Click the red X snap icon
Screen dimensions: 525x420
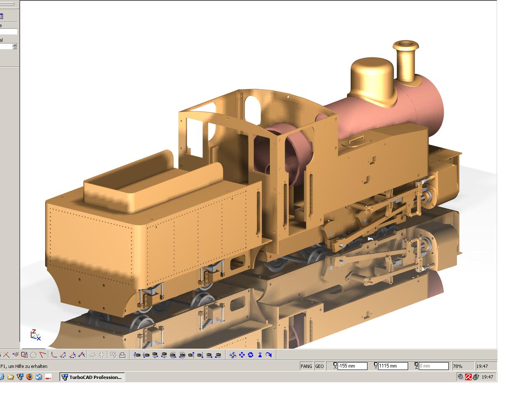click(7, 355)
